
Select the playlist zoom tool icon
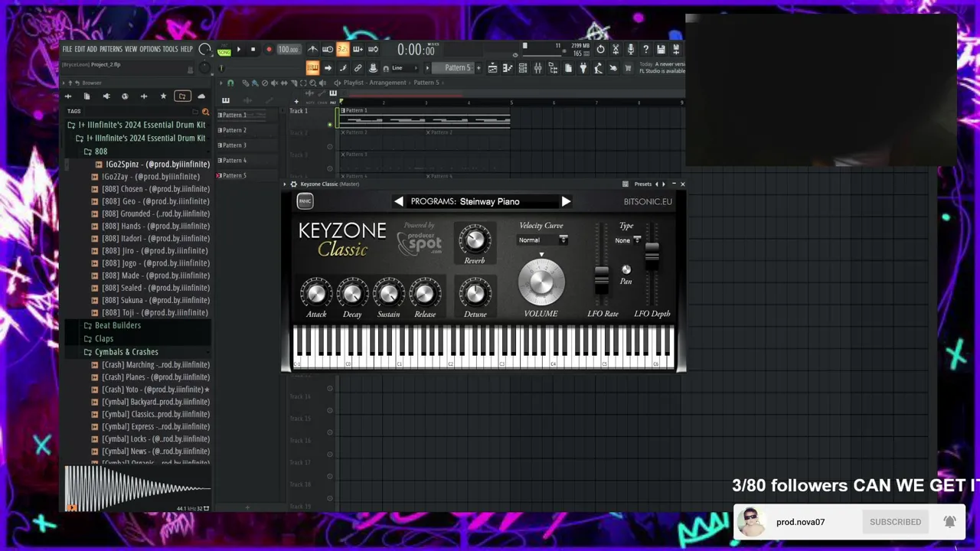click(x=312, y=83)
